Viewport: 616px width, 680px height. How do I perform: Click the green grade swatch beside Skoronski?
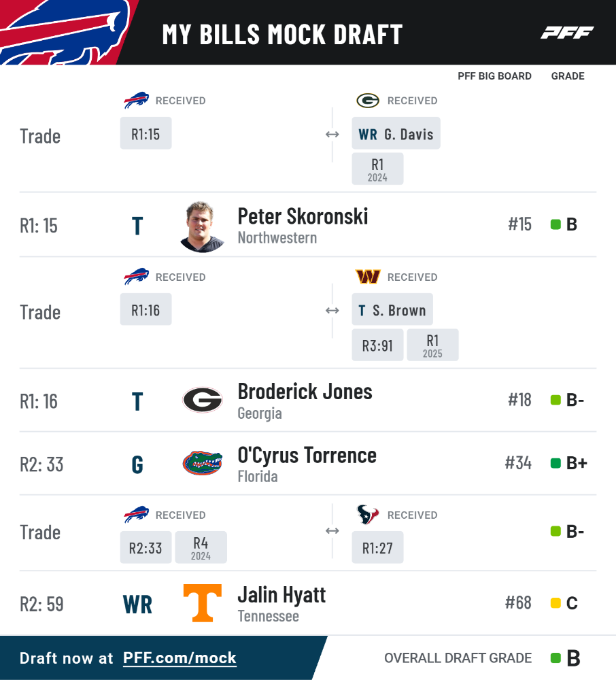555,224
